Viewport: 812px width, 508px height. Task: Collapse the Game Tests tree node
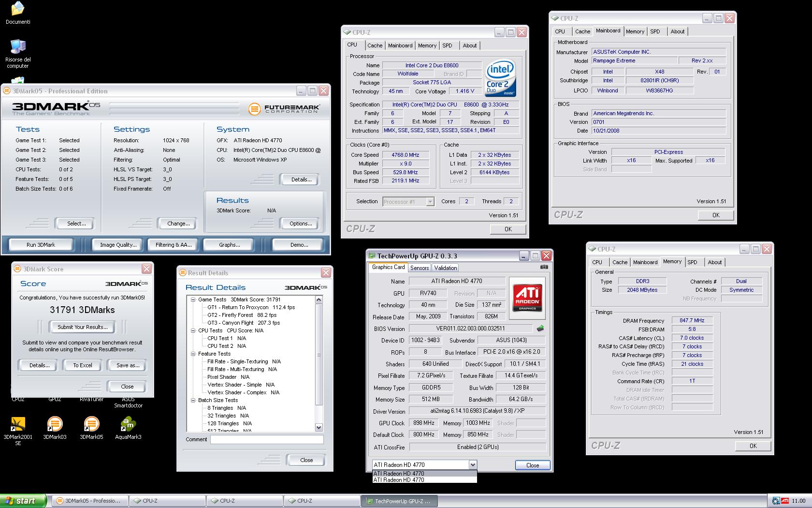coord(193,299)
